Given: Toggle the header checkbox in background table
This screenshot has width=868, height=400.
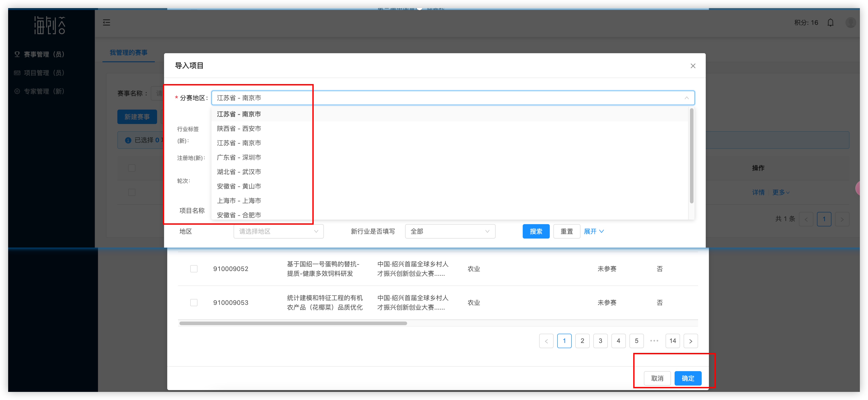Looking at the screenshot, I should tap(132, 168).
